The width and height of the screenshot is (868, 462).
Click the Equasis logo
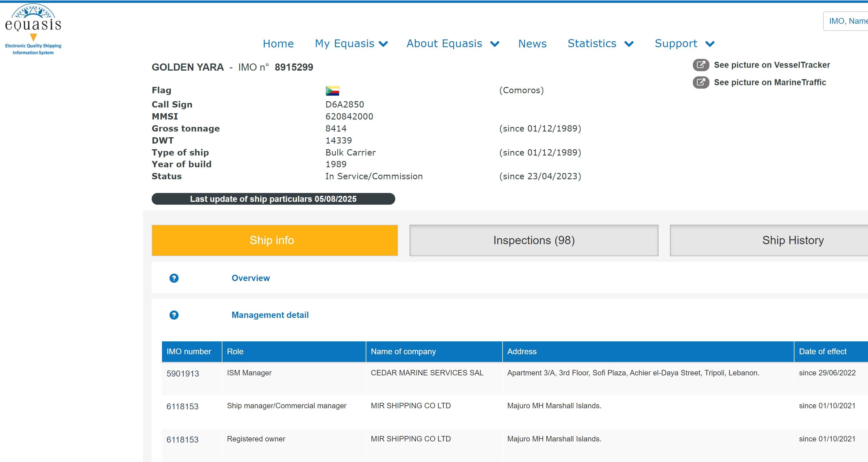33,30
